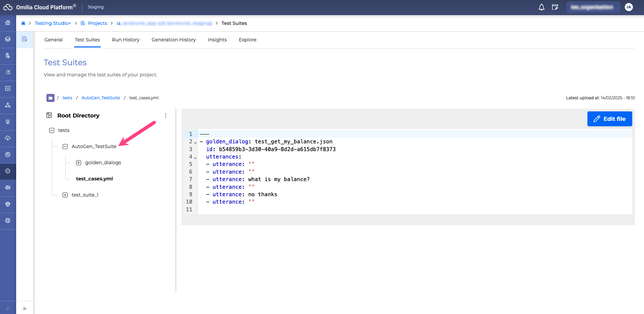The width and height of the screenshot is (644, 314).
Task: Click AutoGen_TestSuite in the path breadcrumb
Action: 101,98
